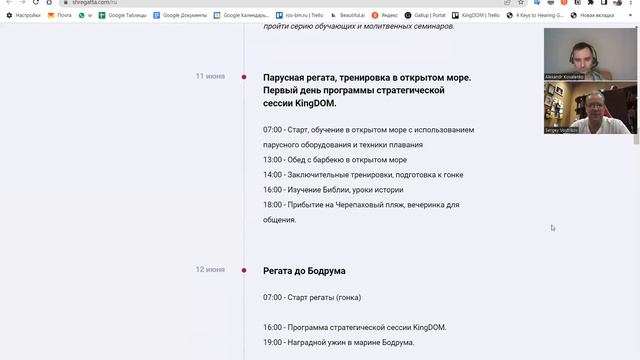
Task: Open the Chrome three-dot menu
Action: click(x=631, y=2)
